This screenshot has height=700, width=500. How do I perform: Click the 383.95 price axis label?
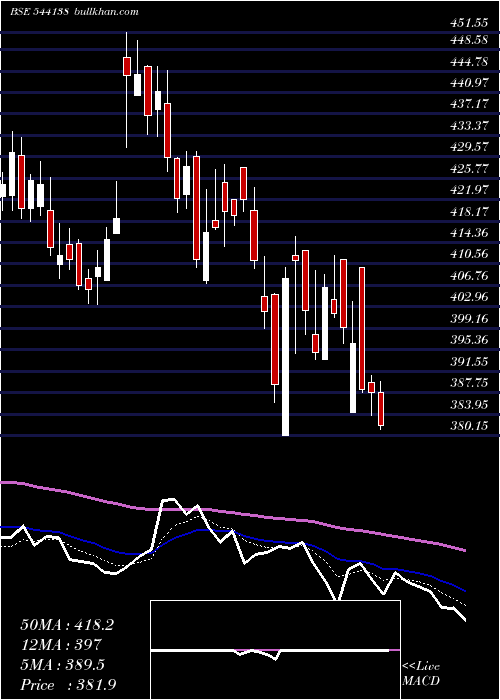pyautogui.click(x=468, y=405)
